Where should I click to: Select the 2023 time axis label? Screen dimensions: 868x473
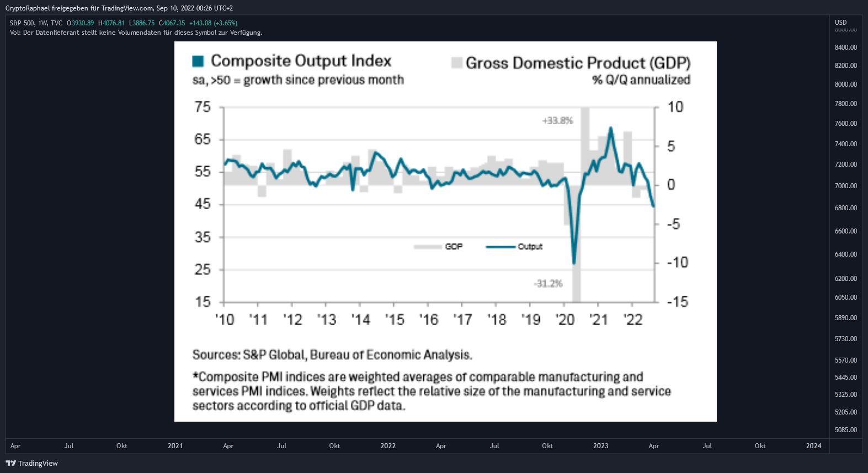pos(601,446)
